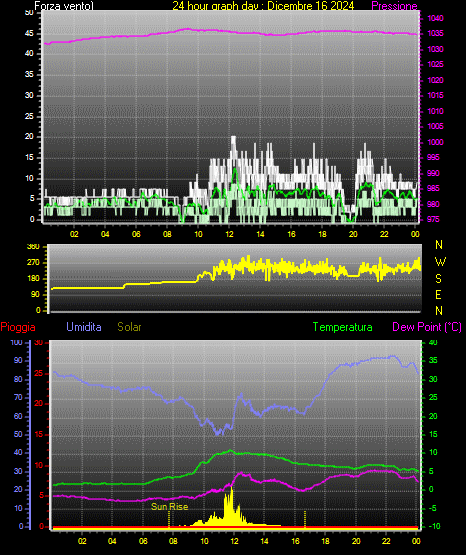The image size is (466, 555).
Task: Click the Solar legend label
Action: pos(129,327)
